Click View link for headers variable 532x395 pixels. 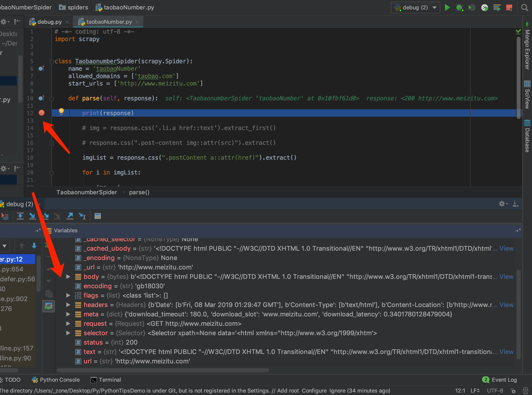coord(506,305)
